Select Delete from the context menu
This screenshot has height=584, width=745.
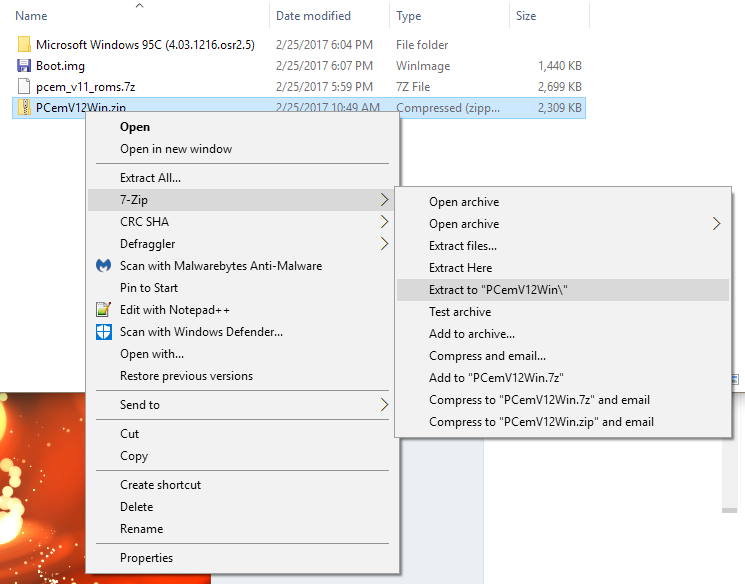(x=242, y=507)
